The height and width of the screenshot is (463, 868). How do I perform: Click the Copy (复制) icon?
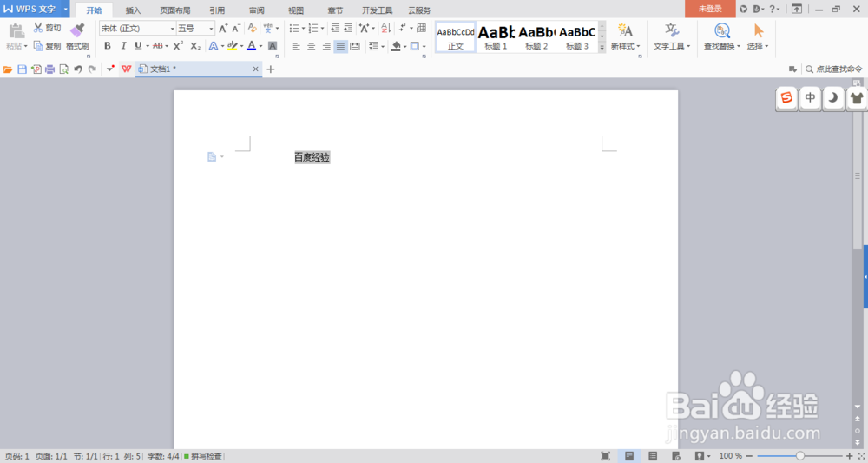tap(38, 46)
